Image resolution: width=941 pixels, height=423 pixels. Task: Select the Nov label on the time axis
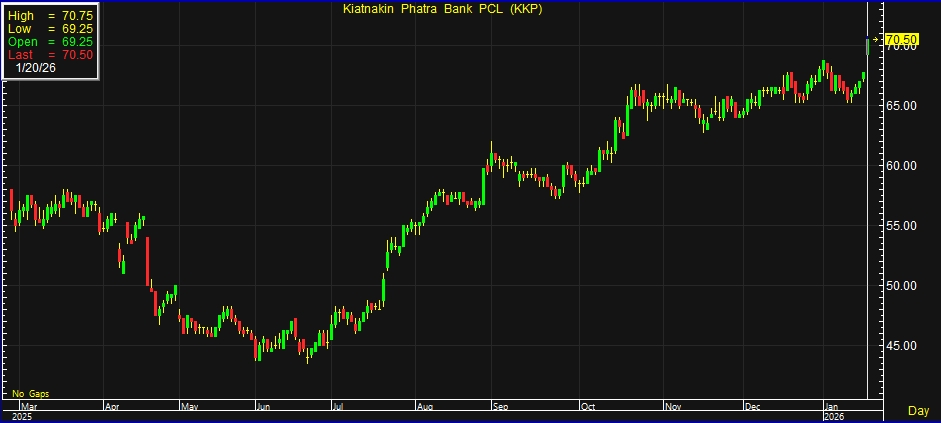(x=672, y=407)
